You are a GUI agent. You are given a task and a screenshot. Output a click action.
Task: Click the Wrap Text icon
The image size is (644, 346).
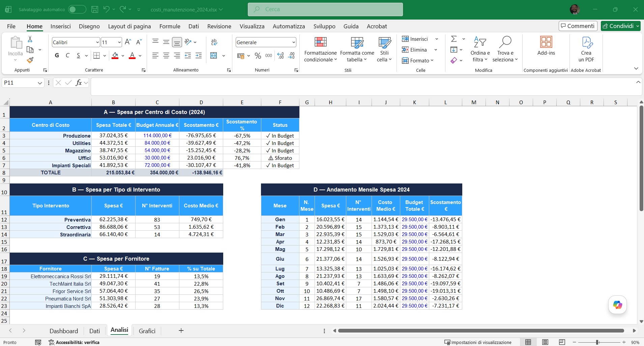[214, 42]
